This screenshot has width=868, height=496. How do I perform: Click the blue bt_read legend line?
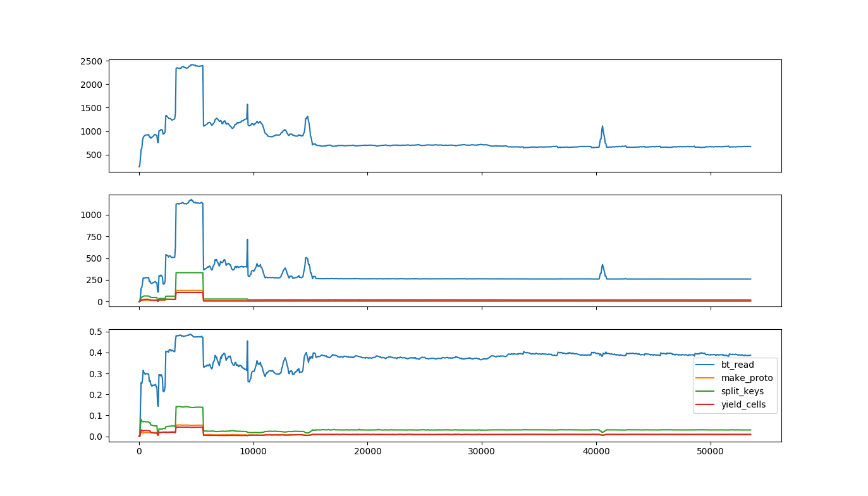point(706,365)
